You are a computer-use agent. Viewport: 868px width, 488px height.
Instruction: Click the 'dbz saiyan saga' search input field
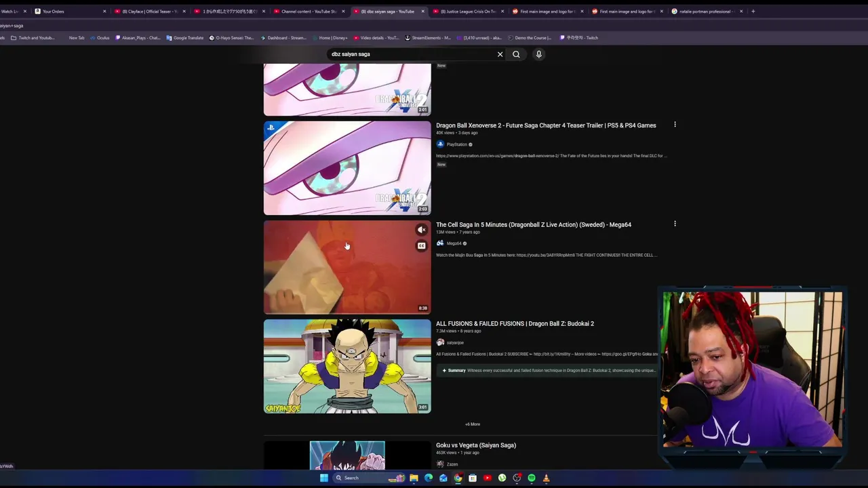click(x=412, y=54)
